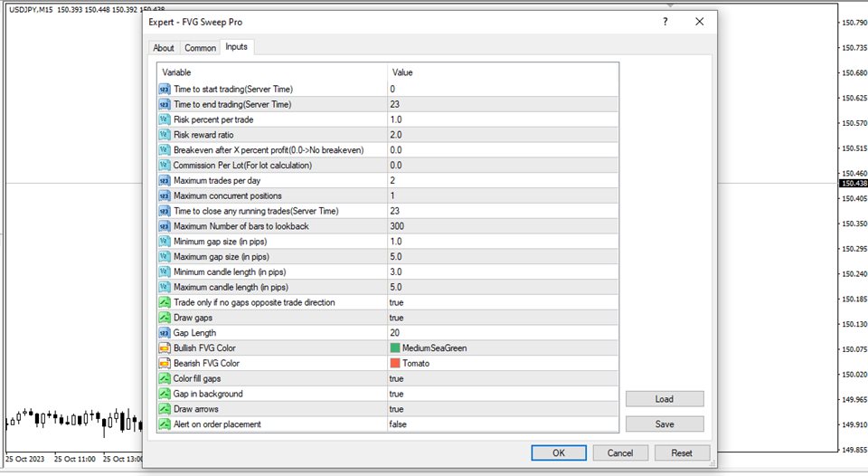
Task: Click the icon beside Maximum concurrent positions
Action: [x=165, y=195]
